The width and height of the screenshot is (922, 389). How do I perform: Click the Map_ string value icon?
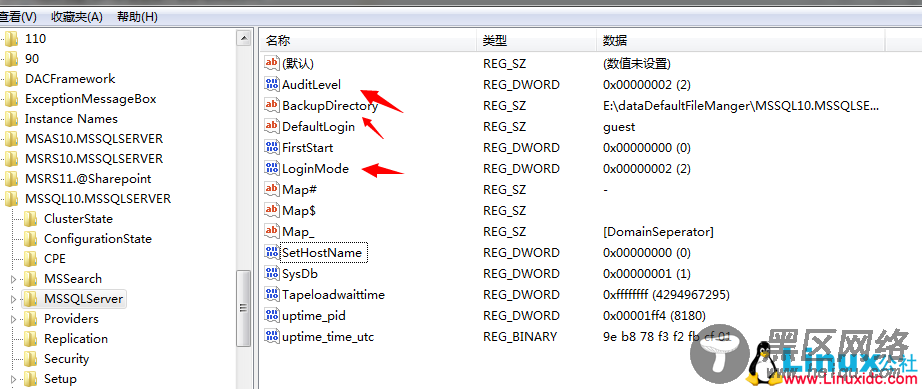coord(272,232)
